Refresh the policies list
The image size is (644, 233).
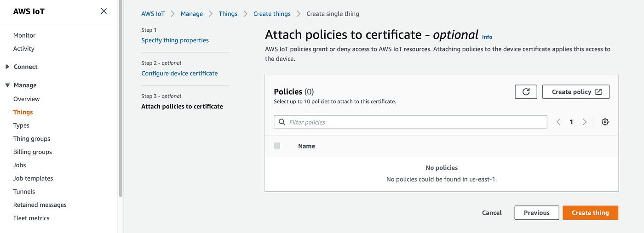click(526, 92)
